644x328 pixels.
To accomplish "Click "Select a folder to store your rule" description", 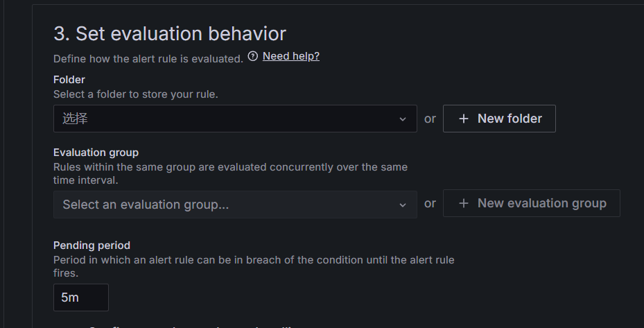I will (135, 94).
